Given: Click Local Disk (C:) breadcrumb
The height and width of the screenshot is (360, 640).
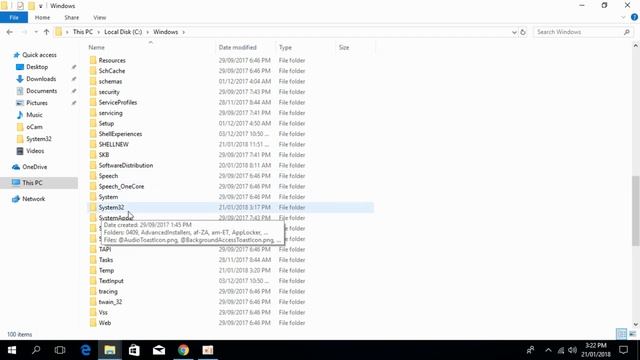Looking at the screenshot, I should 123,32.
